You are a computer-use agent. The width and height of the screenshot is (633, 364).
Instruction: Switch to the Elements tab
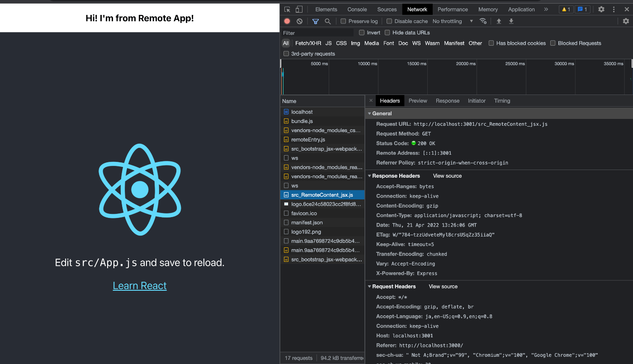click(326, 9)
